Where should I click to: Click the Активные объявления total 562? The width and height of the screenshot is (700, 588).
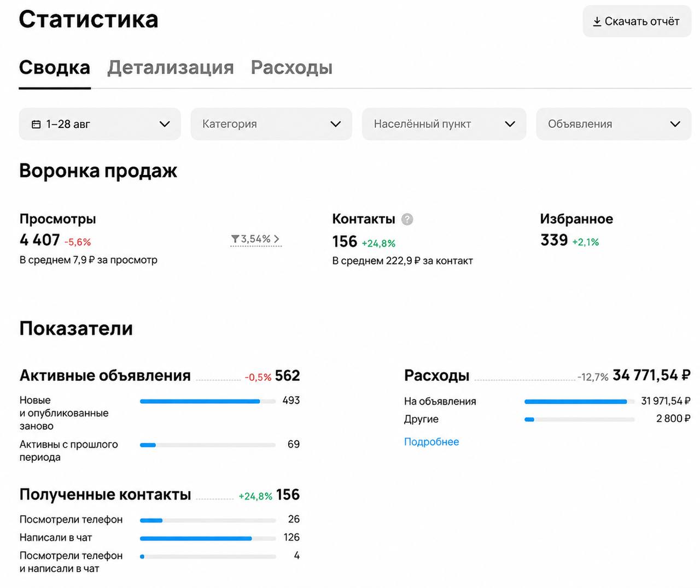coord(287,376)
